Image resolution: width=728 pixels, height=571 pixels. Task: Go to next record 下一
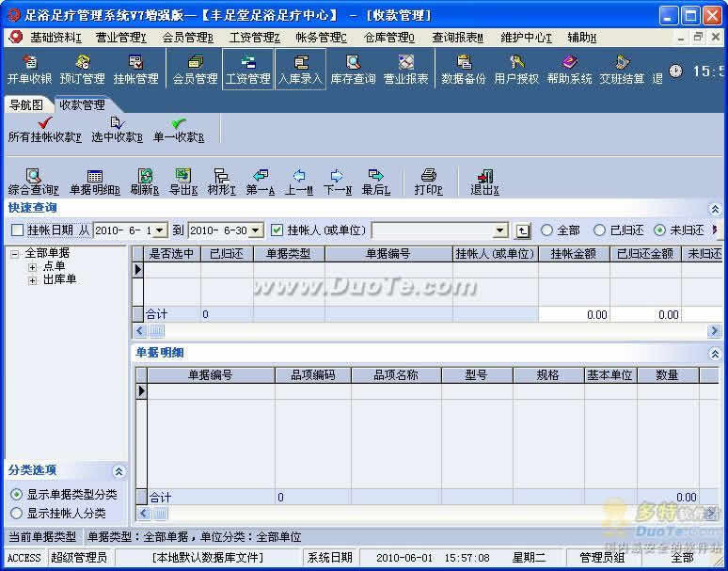[x=337, y=182]
